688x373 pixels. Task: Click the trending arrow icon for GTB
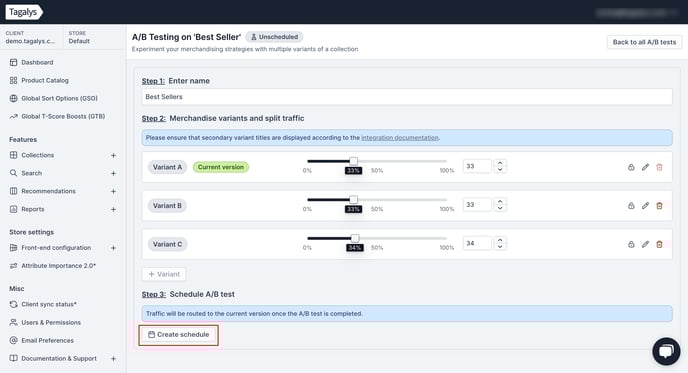(x=14, y=116)
